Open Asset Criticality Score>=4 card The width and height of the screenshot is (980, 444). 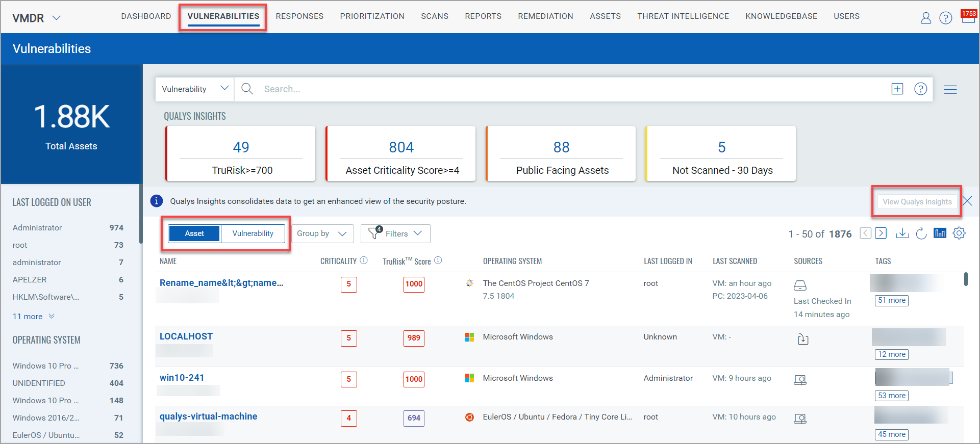[401, 153]
